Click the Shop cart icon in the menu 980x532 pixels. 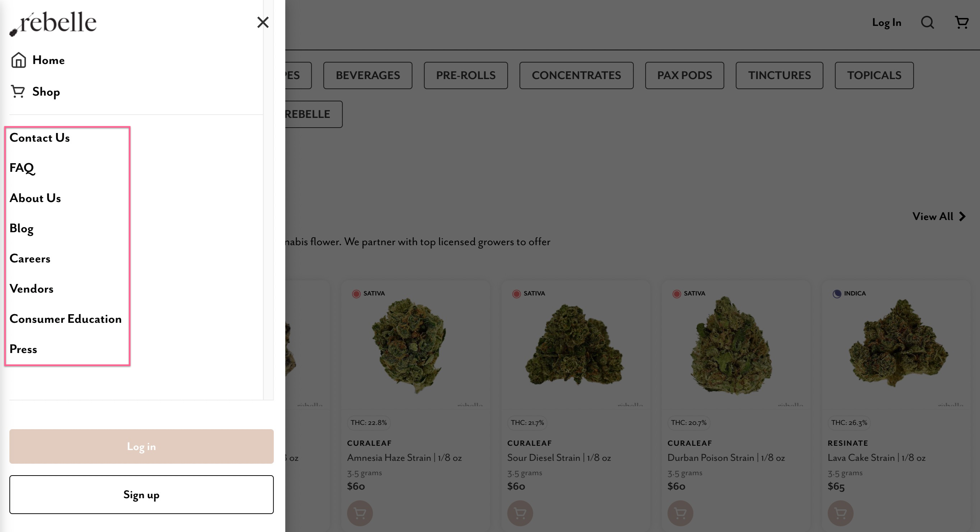coord(18,92)
